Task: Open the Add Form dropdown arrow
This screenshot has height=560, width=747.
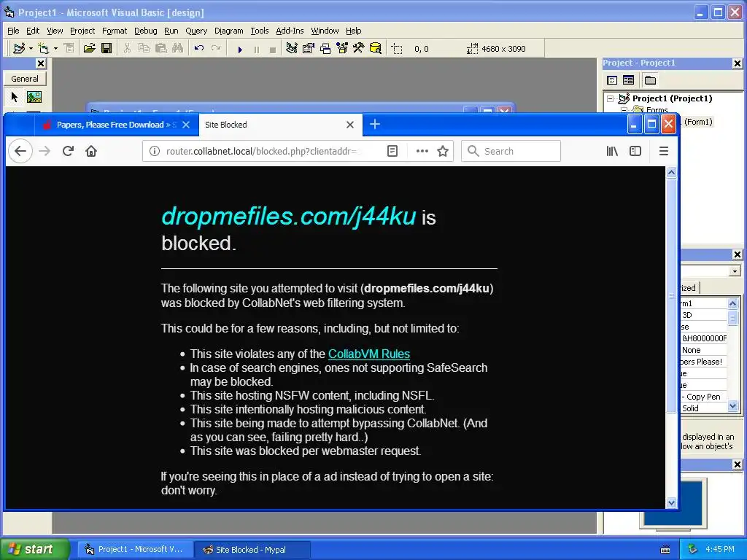Action: (x=55, y=49)
